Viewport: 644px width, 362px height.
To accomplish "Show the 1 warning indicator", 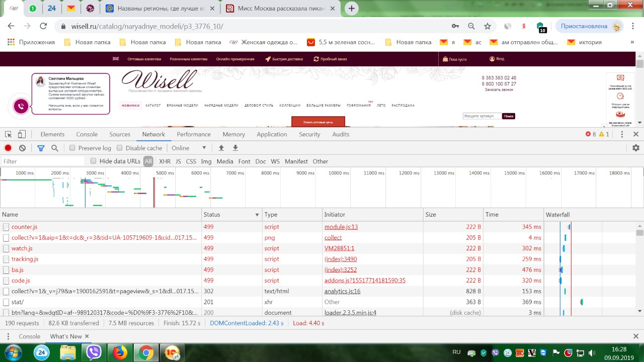I will point(604,134).
